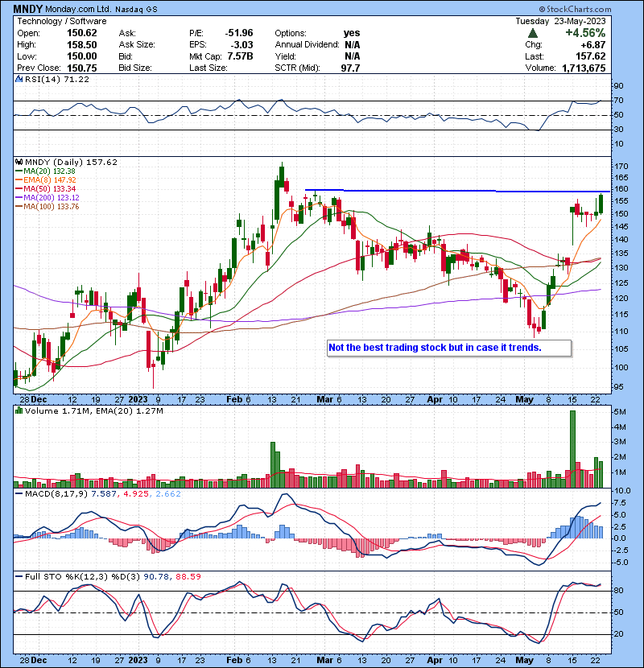644x668 pixels.
Task: Click the candlestick icon beside MNDY (Daily)
Action: (x=19, y=162)
